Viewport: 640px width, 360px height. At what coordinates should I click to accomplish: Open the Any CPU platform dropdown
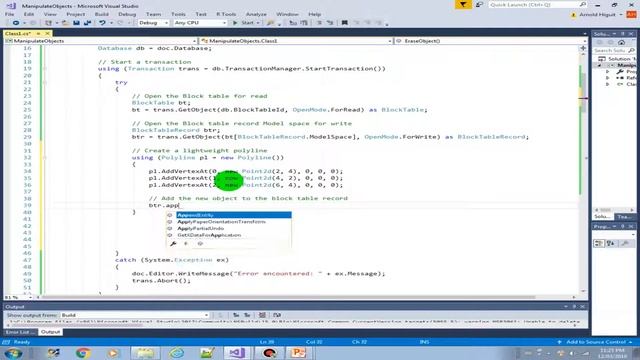[x=200, y=23]
